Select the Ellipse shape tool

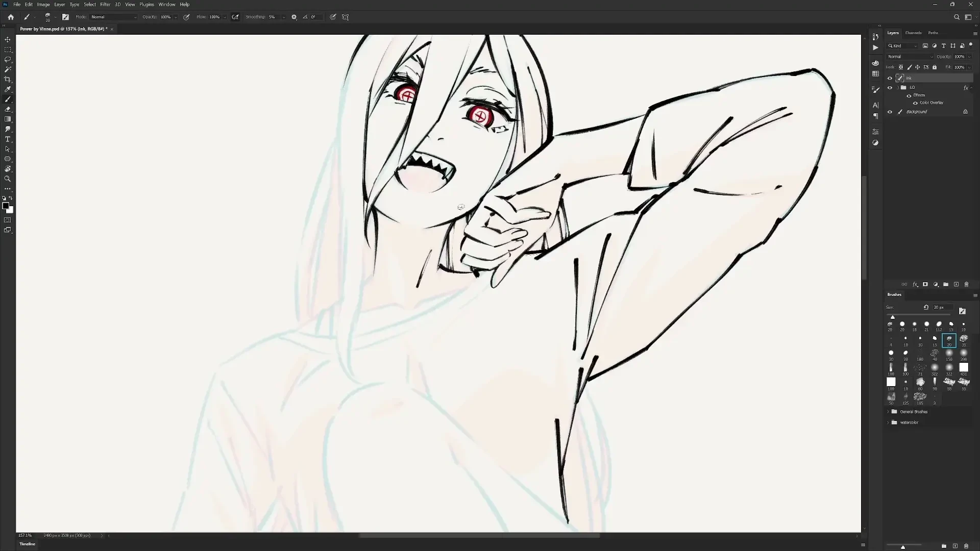[8, 159]
